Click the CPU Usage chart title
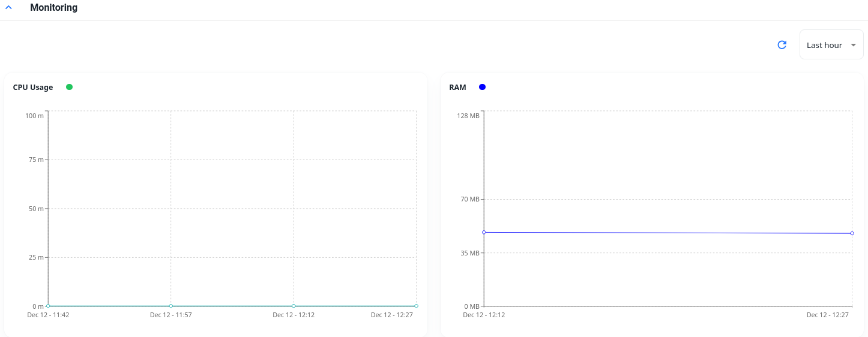 click(x=33, y=87)
